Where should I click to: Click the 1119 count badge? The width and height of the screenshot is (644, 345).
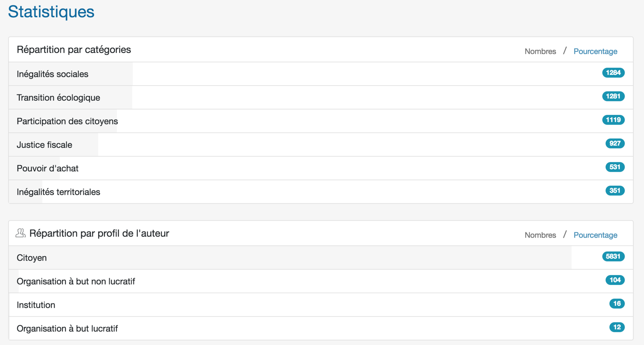(613, 120)
